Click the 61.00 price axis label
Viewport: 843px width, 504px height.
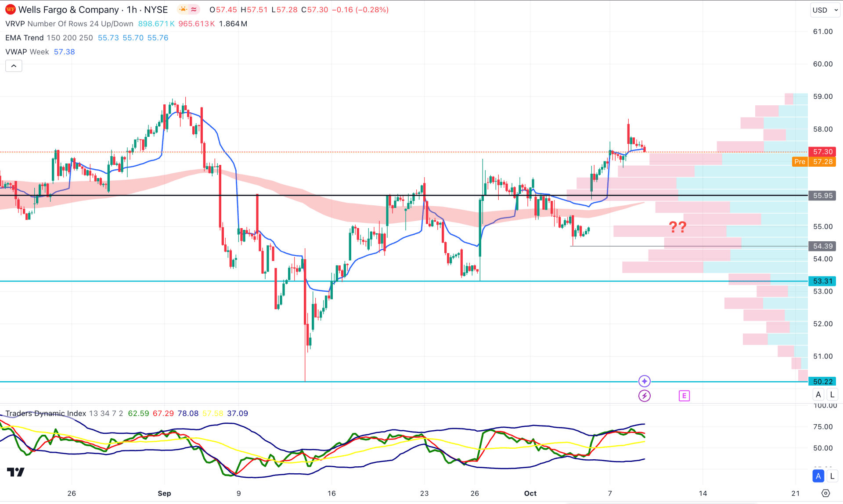(823, 32)
